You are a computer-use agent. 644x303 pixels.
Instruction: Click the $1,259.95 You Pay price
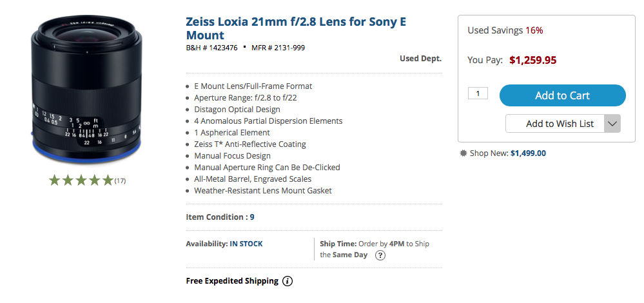click(x=532, y=61)
